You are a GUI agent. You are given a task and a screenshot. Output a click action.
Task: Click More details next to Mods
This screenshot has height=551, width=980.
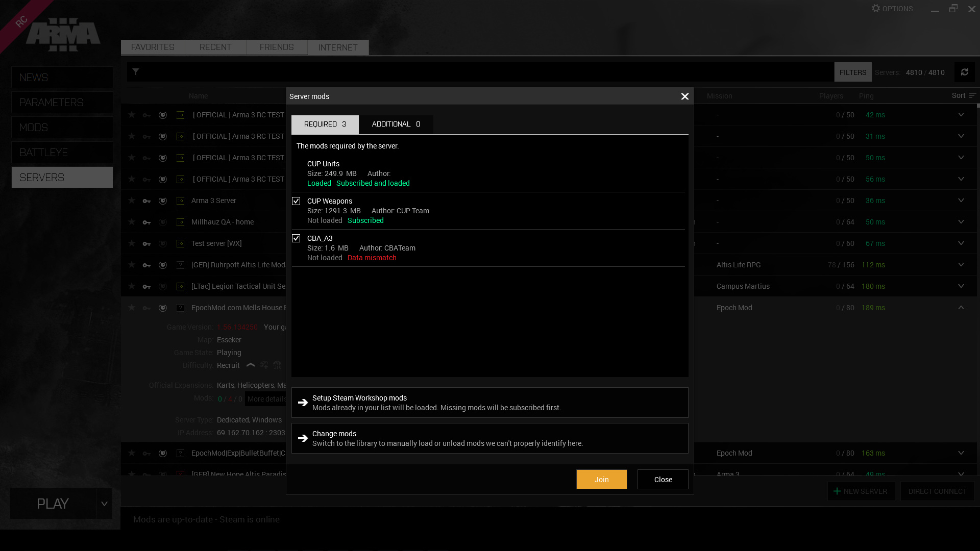click(266, 399)
